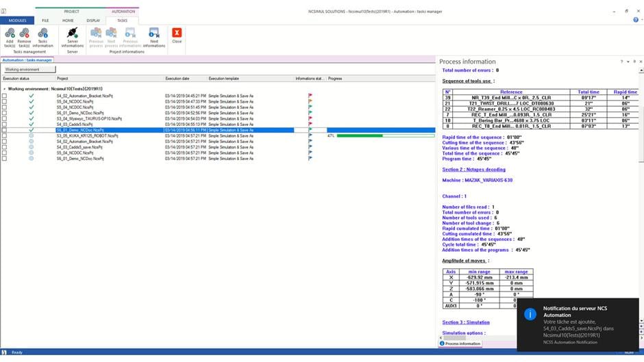Check the box for S4_02_Automation_Bracket.NcsPrj first row

pos(5,96)
